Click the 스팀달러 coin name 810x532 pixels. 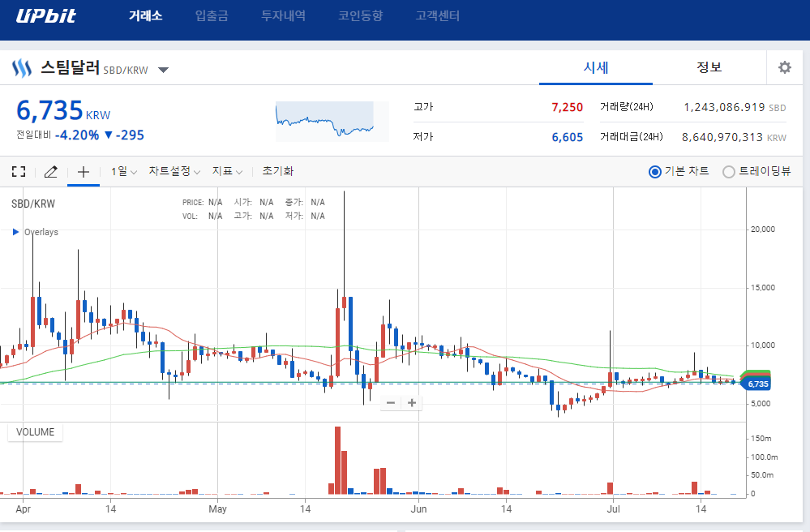pyautogui.click(x=71, y=67)
